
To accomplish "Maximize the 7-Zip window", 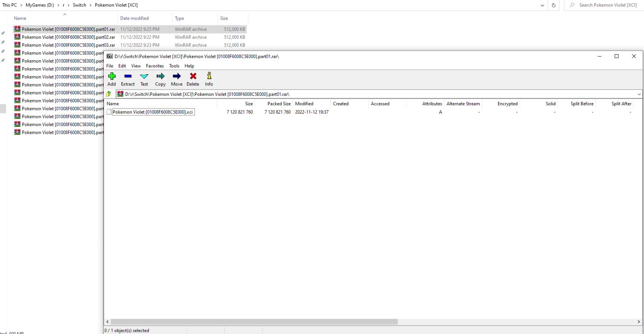I will (617, 56).
